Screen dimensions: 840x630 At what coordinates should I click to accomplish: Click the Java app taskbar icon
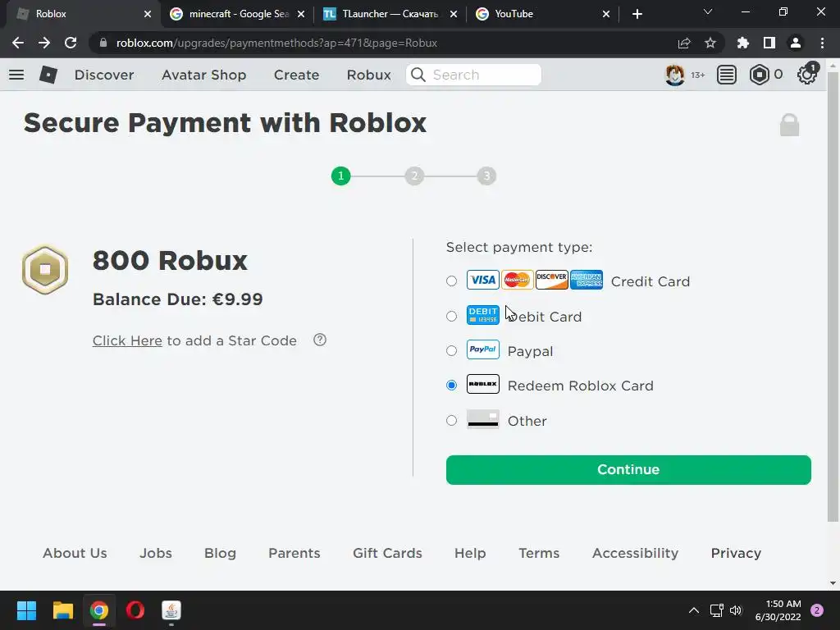click(x=171, y=610)
